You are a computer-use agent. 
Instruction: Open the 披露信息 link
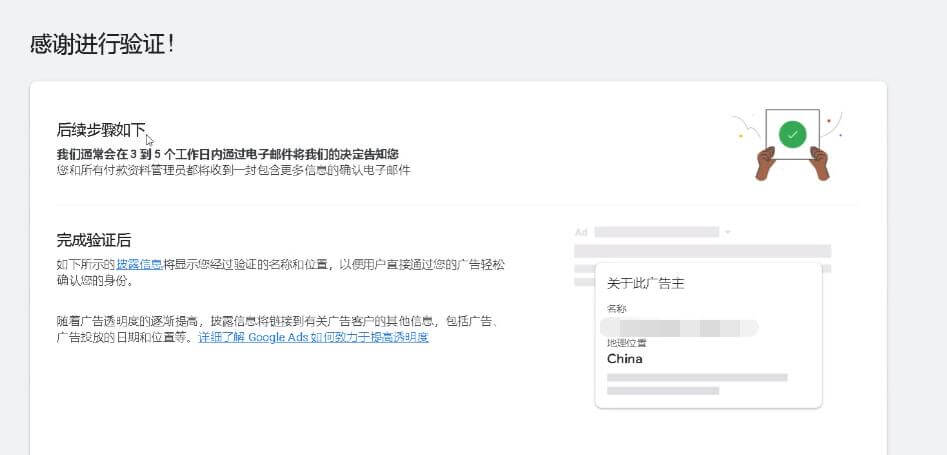coord(139,265)
